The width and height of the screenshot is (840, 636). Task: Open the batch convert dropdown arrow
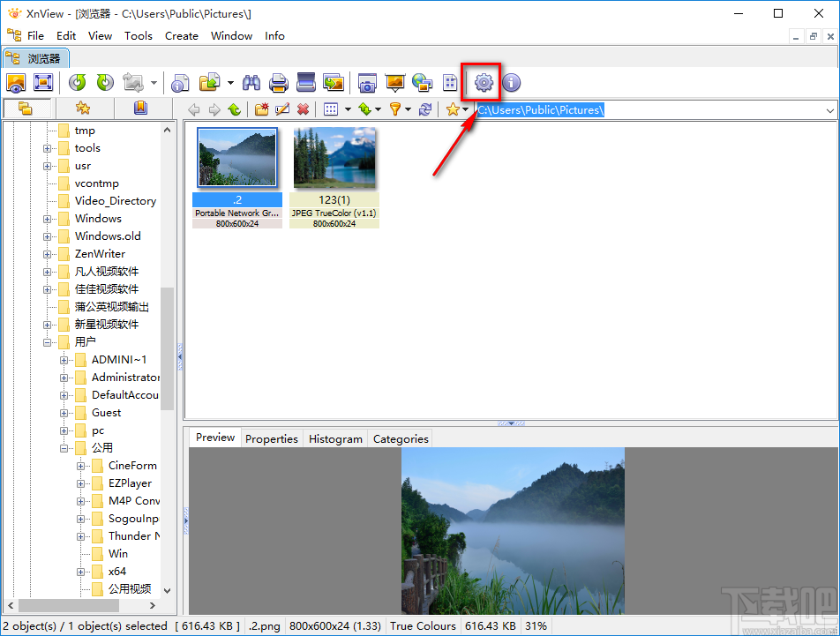[x=230, y=83]
